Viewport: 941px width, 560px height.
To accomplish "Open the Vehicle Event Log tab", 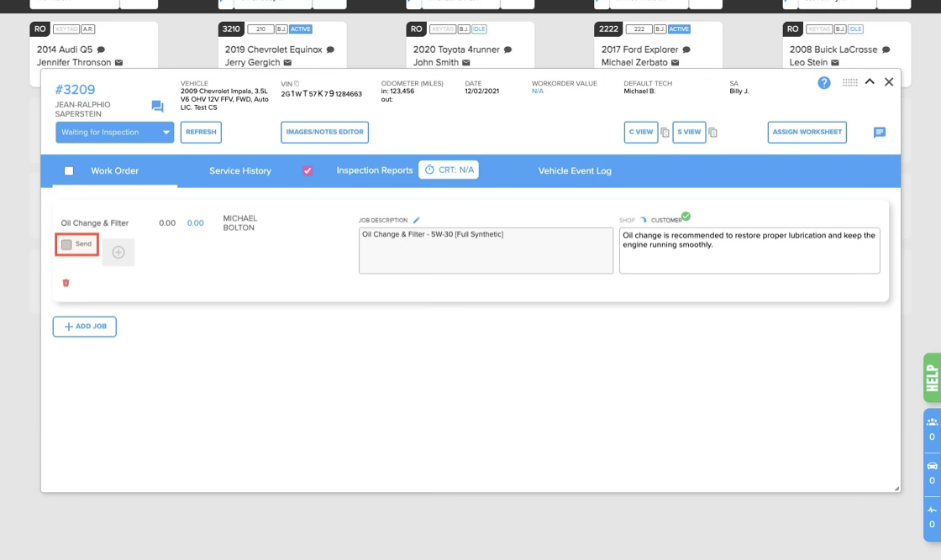I will coord(575,171).
